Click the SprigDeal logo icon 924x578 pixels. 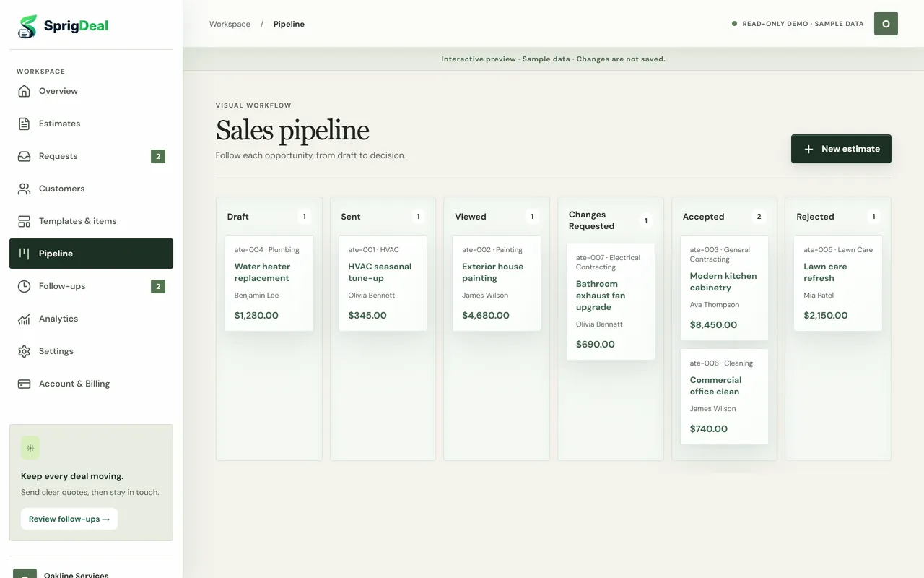27,27
